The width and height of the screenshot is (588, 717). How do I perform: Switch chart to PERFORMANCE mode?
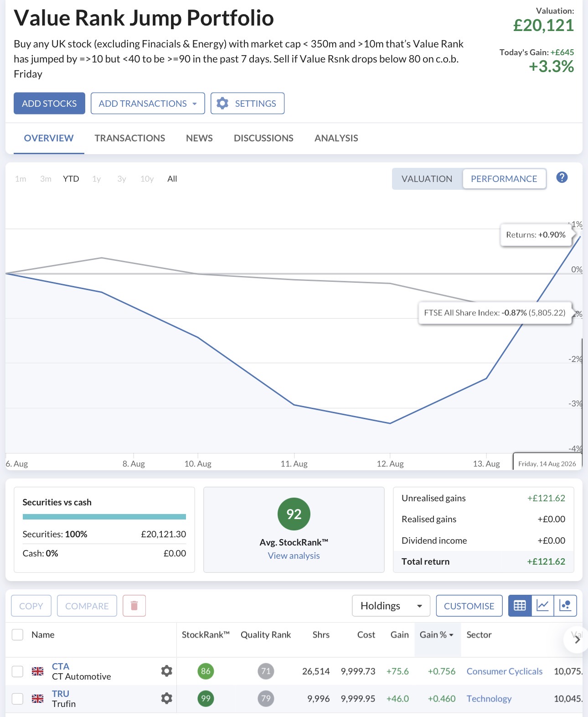(x=504, y=179)
